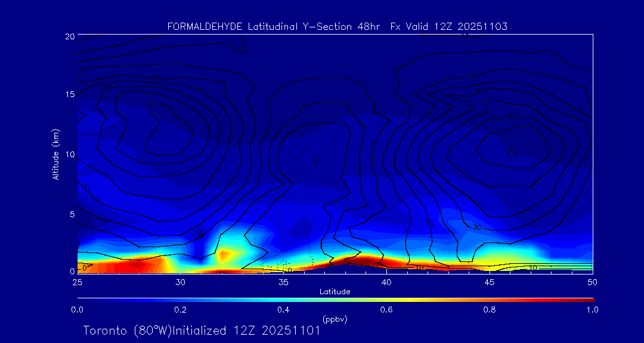Click the Toronto (80°W) initialization footer text
The width and height of the screenshot is (644, 343).
[x=202, y=330]
